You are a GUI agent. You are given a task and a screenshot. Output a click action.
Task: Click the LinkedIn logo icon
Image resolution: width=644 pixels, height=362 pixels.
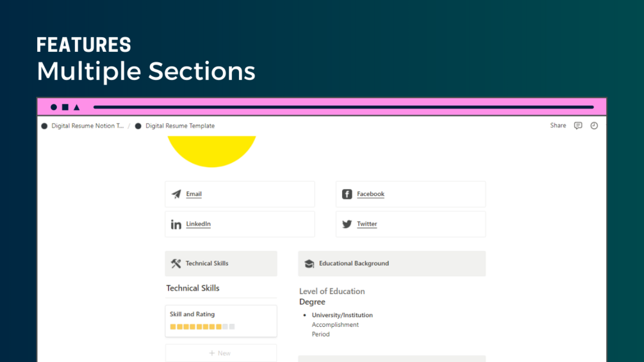[176, 224]
